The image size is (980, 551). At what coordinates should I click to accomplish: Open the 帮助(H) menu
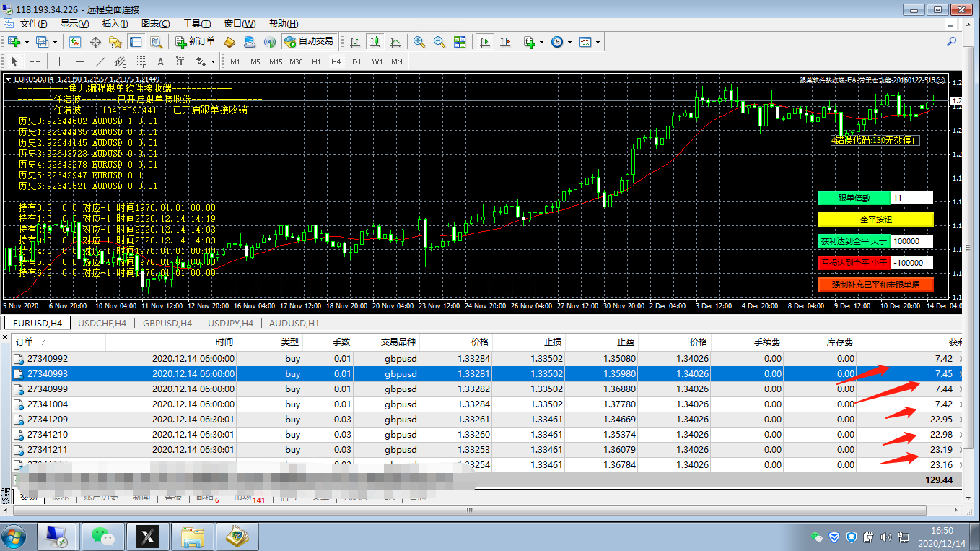point(282,24)
